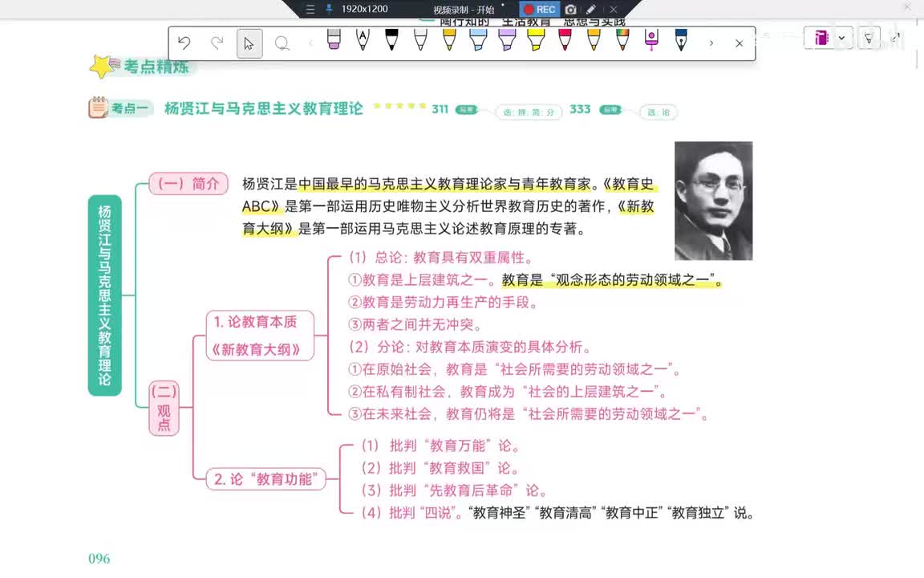The width and height of the screenshot is (924, 578).
Task: Click the heading 杨贤江与马克思主义教育理论
Action: point(263,108)
